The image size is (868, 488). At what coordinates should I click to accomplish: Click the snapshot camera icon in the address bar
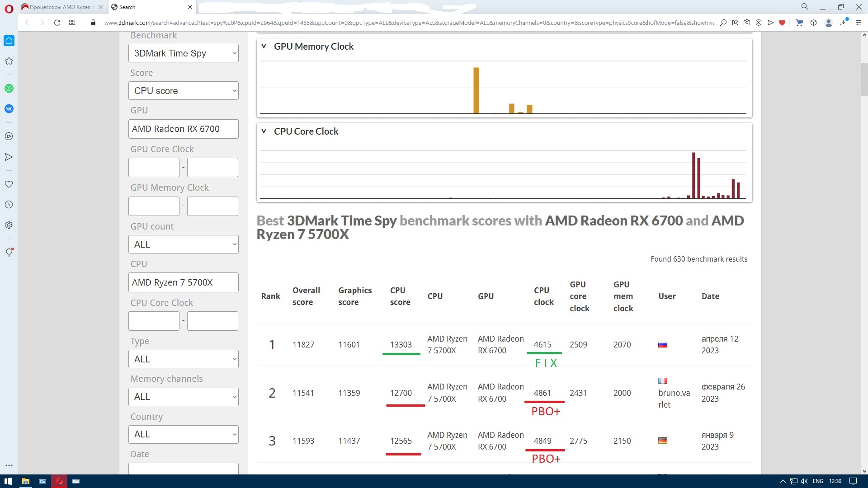pyautogui.click(x=747, y=23)
